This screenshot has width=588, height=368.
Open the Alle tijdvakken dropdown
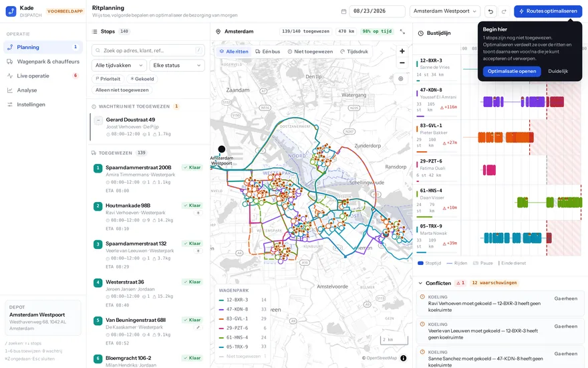[119, 66]
